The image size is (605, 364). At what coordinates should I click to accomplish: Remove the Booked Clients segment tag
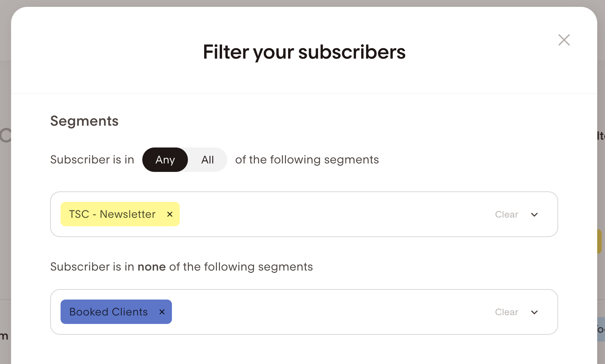tap(162, 312)
